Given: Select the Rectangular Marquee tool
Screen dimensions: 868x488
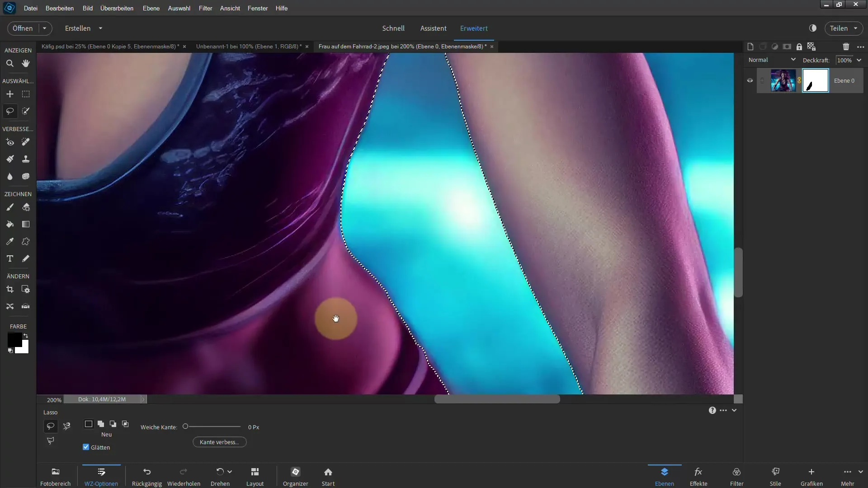Looking at the screenshot, I should click(x=26, y=94).
